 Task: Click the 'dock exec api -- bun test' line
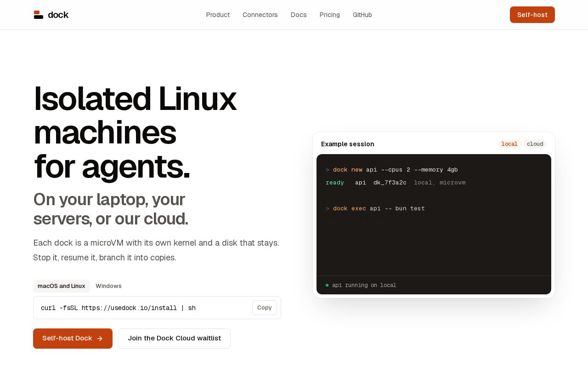click(x=375, y=208)
